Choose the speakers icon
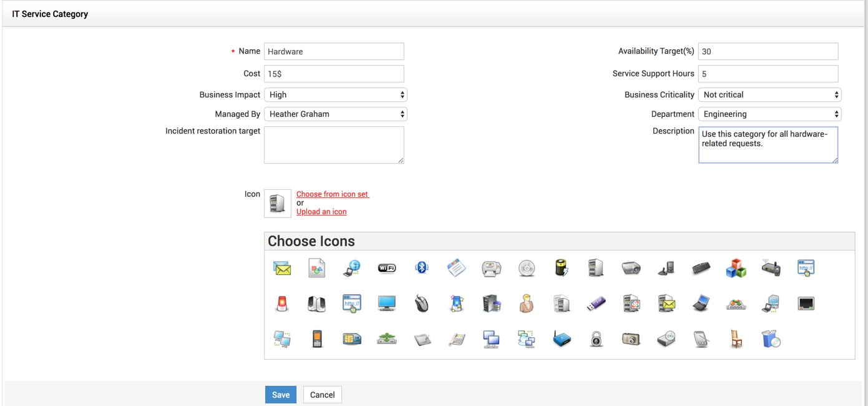The width and height of the screenshot is (868, 406). click(x=317, y=304)
